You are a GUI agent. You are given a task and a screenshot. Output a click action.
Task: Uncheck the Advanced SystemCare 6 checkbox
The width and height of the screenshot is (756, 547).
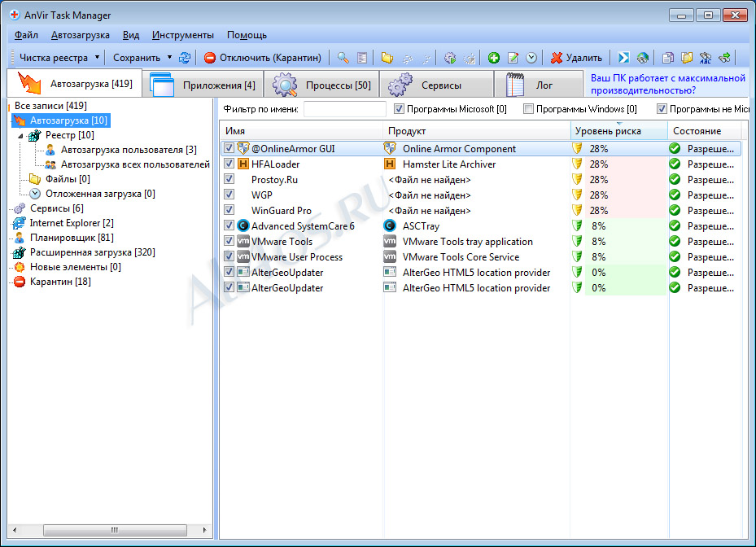tap(229, 225)
